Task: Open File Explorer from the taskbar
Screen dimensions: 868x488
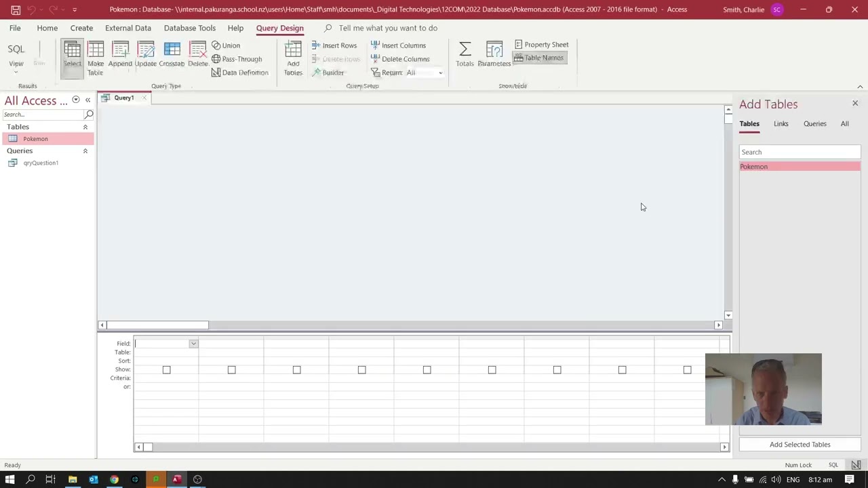Action: pos(73,479)
